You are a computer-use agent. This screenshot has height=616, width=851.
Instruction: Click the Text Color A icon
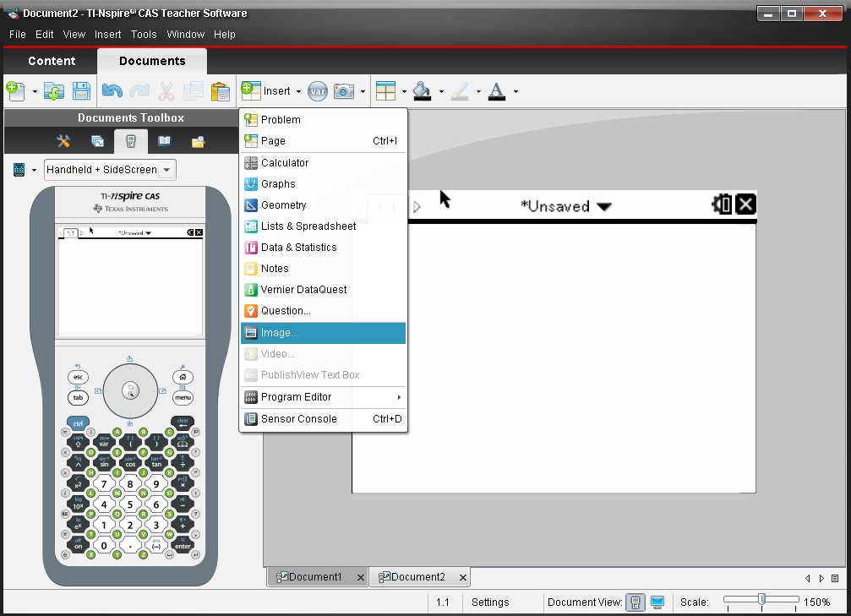[x=497, y=91]
